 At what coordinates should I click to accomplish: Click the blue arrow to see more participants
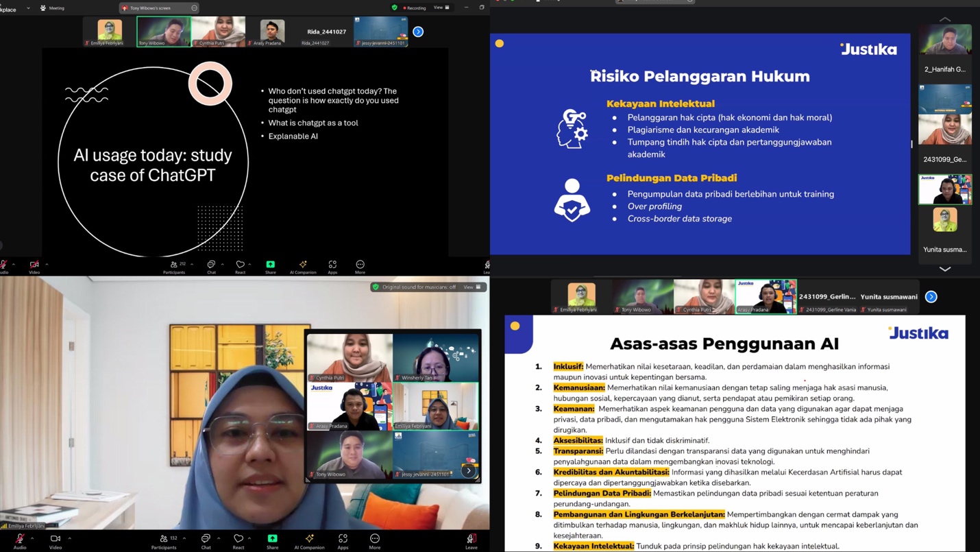pyautogui.click(x=417, y=31)
